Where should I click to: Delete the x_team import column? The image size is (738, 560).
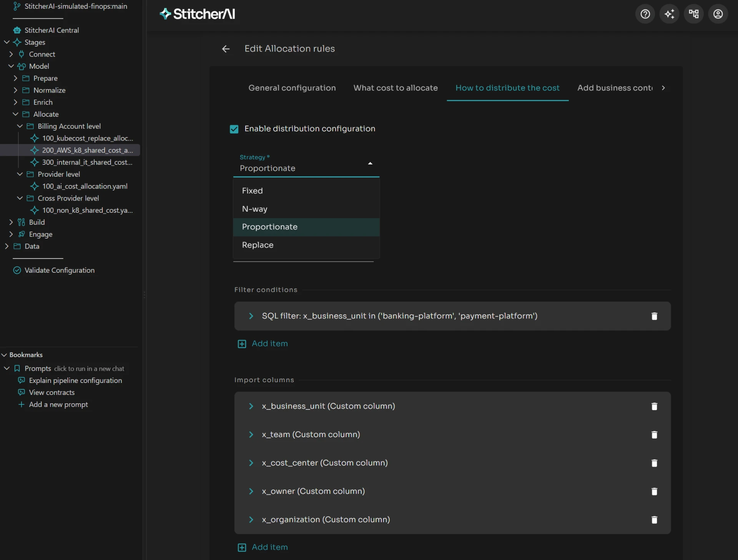pos(654,435)
